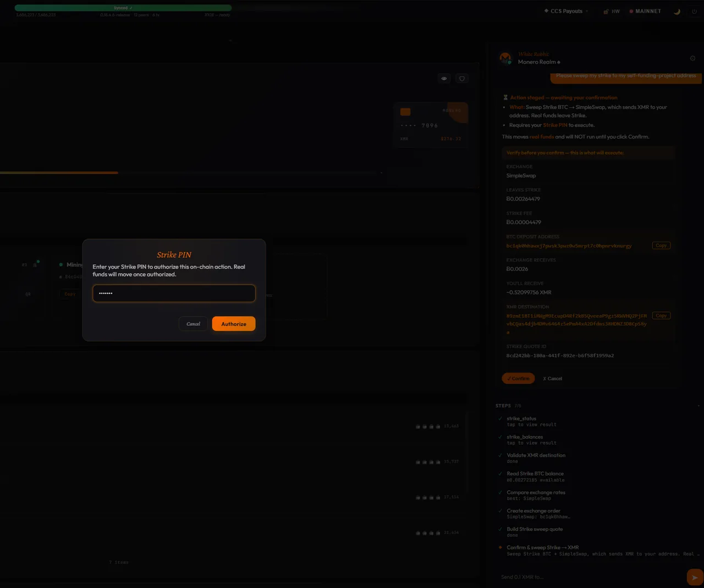Open the strike_balances step result
The image size is (704, 588).
[531, 440]
